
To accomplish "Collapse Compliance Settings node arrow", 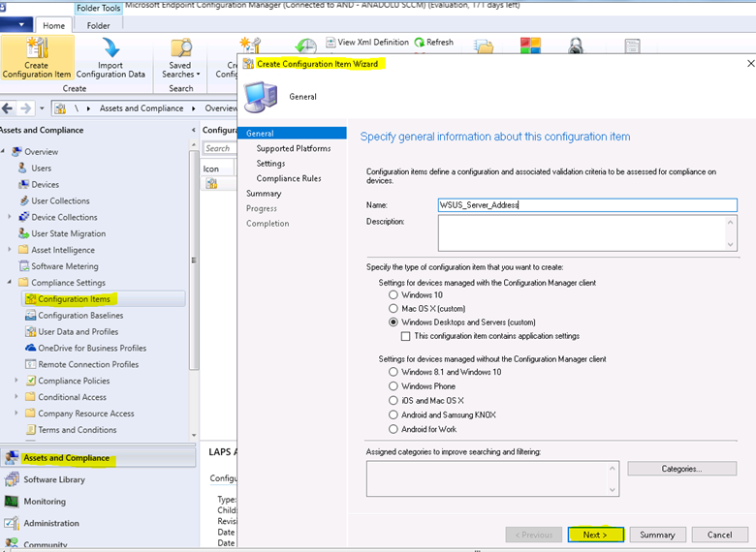I will click(x=9, y=282).
